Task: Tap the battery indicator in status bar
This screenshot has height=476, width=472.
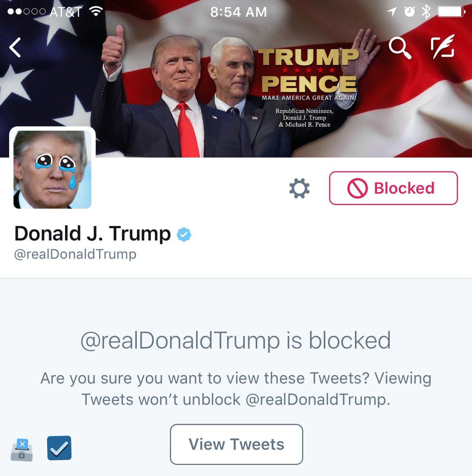Action: tap(451, 12)
